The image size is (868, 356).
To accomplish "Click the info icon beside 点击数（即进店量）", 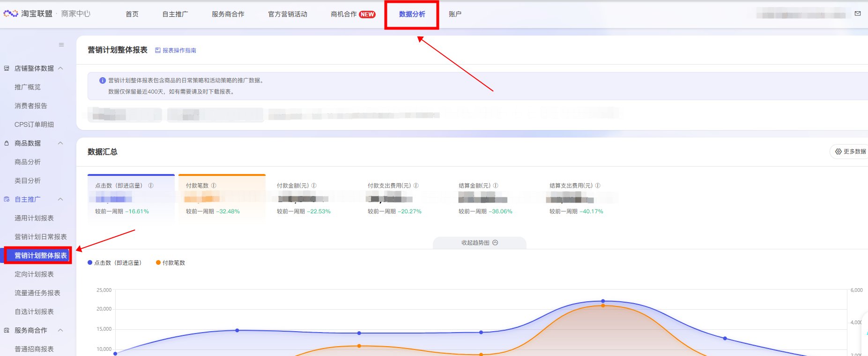I will click(x=151, y=186).
